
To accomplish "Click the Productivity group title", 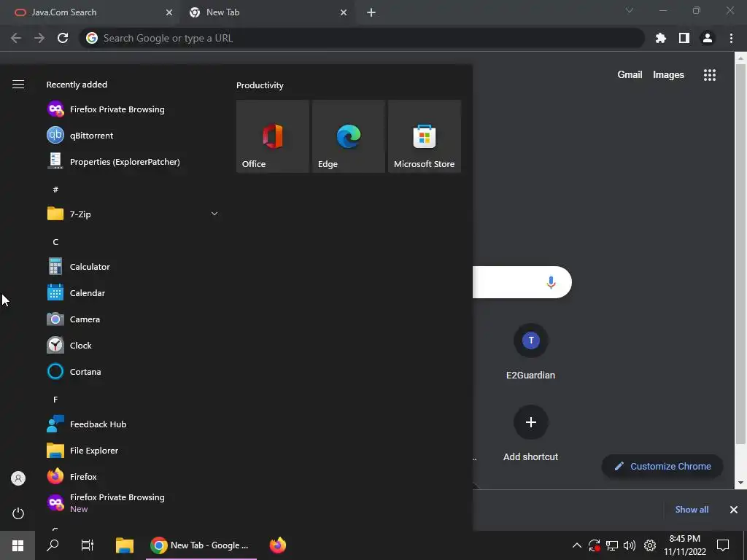I will point(260,85).
